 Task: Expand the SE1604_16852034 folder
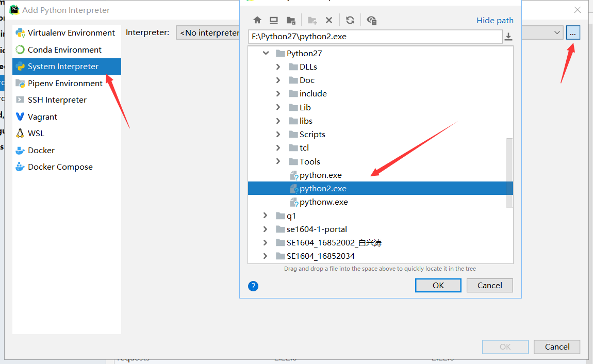point(265,256)
